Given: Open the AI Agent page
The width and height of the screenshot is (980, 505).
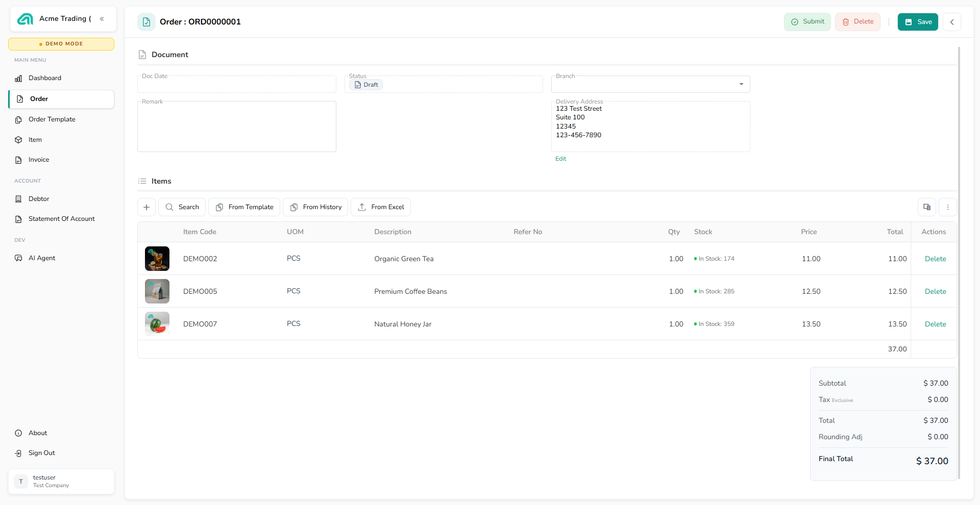Looking at the screenshot, I should tap(61, 258).
